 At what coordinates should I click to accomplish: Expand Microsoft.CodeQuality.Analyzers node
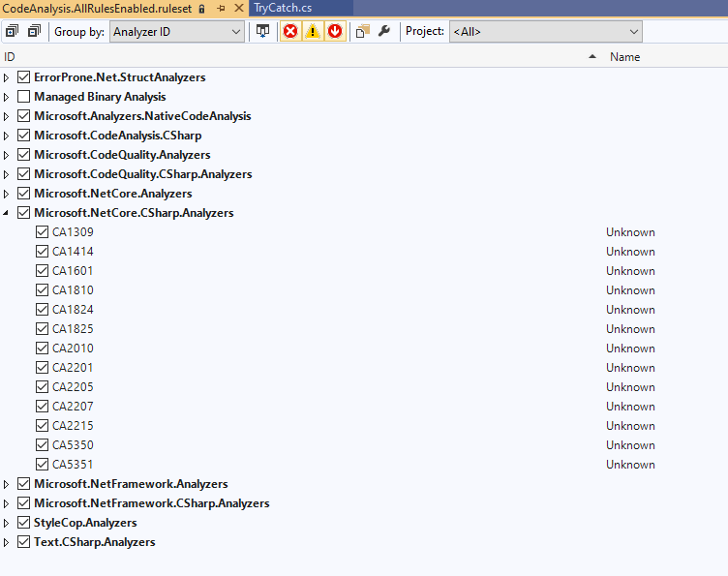point(6,155)
